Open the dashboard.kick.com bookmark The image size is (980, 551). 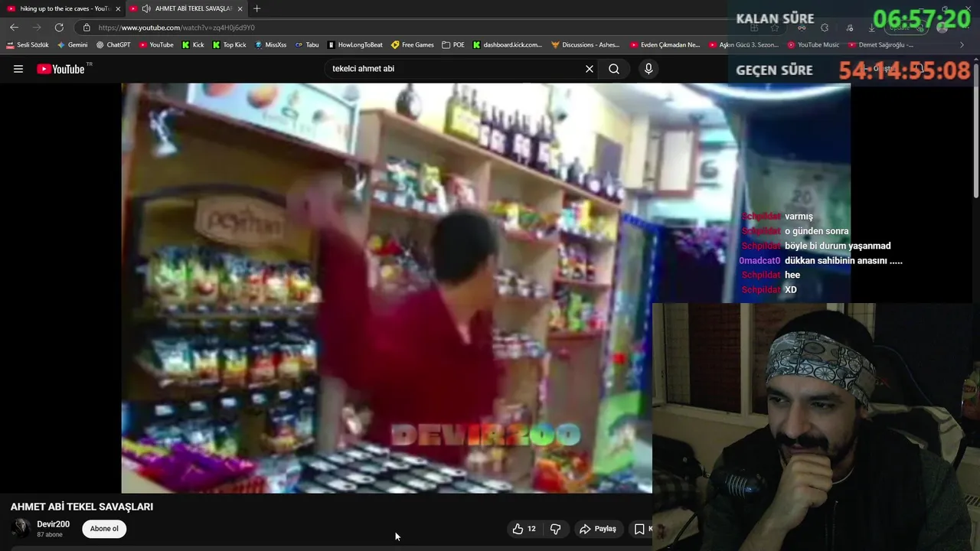point(508,45)
